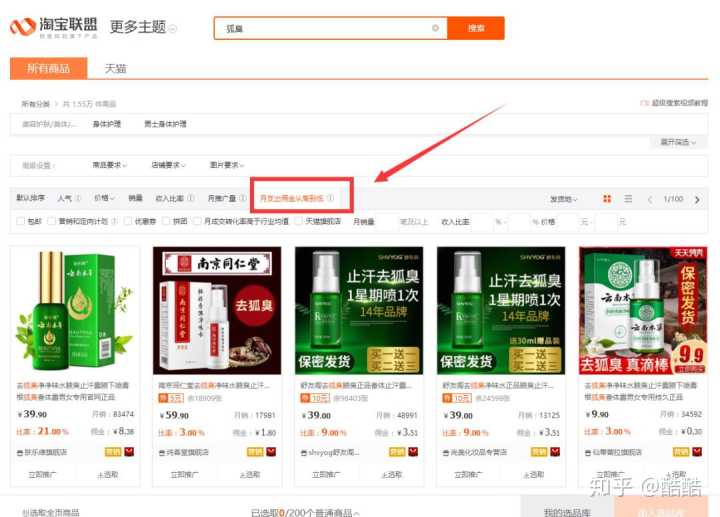Open the 9.9 去狐臭 product thumbnail
The width and height of the screenshot is (720, 517).
point(643,310)
